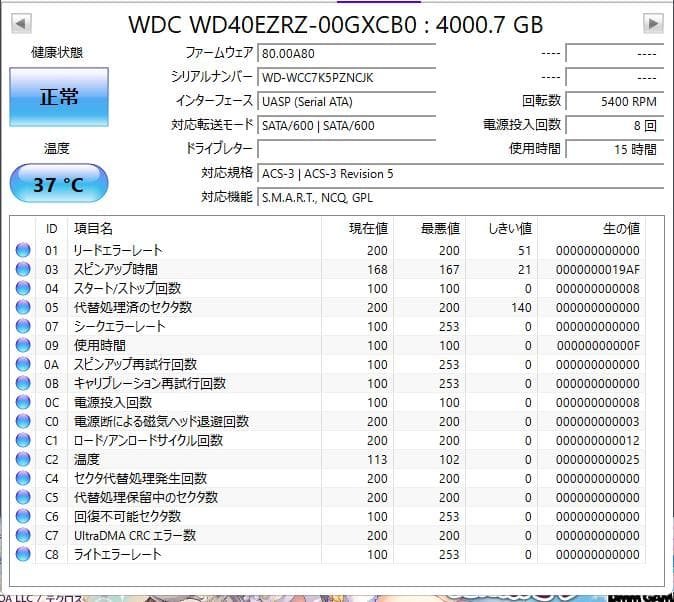Click the ファームウェア field 80.00A80
The height and width of the screenshot is (602, 674).
pyautogui.click(x=346, y=53)
